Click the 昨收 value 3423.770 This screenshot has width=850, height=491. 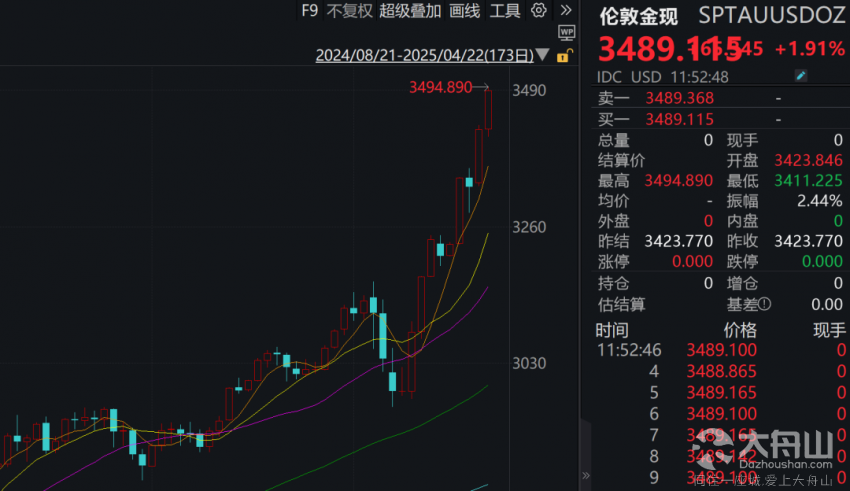click(808, 241)
